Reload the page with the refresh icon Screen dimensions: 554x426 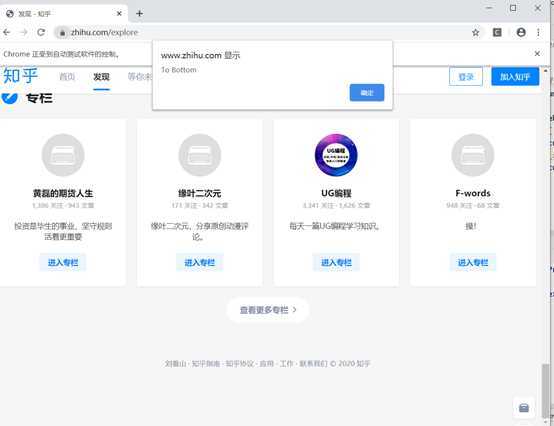pos(41,32)
